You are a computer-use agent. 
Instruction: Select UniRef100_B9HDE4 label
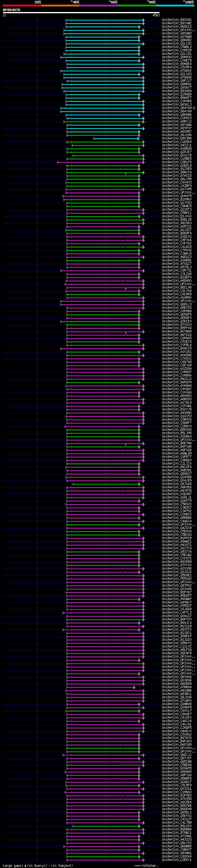tap(177, 64)
